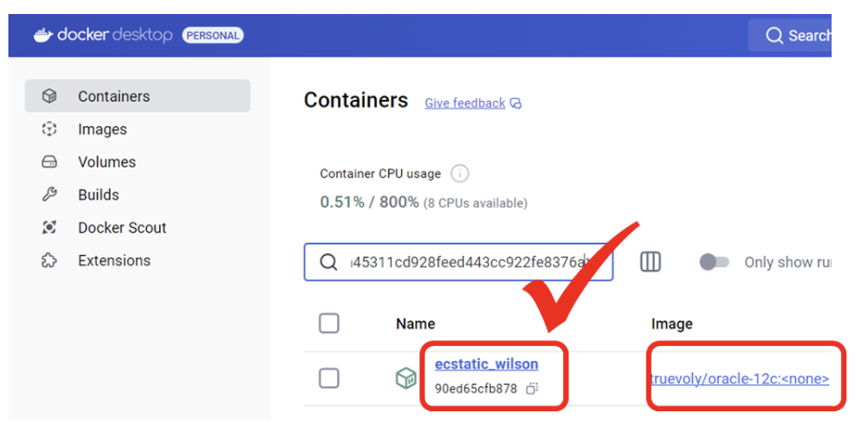Click the CPU usage info icon
This screenshot has width=868, height=430.
(x=459, y=174)
